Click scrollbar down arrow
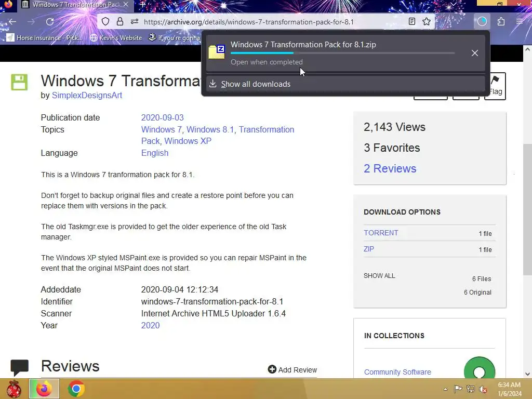 [527, 374]
